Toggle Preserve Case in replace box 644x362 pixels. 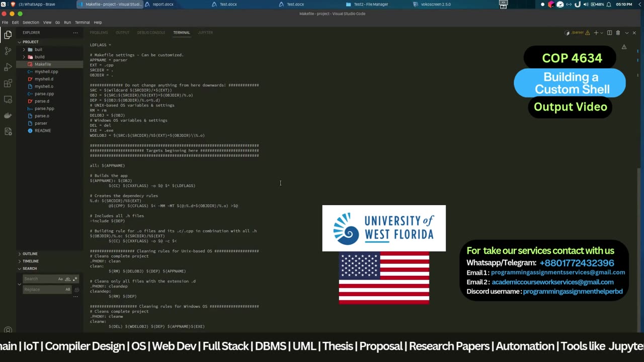point(68,290)
